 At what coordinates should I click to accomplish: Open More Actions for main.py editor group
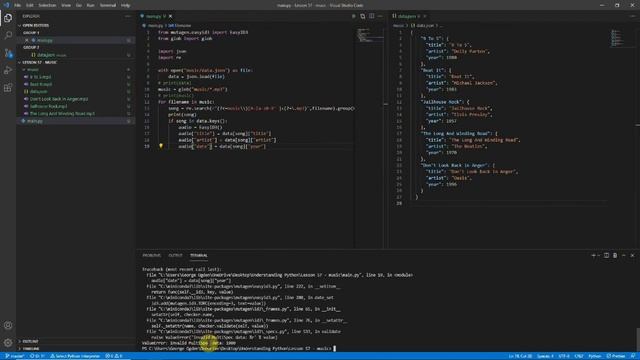380,16
